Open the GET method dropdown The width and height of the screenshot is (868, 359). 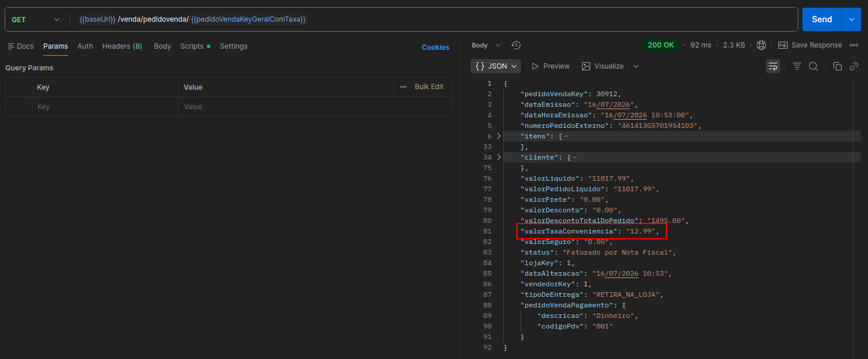pos(36,19)
